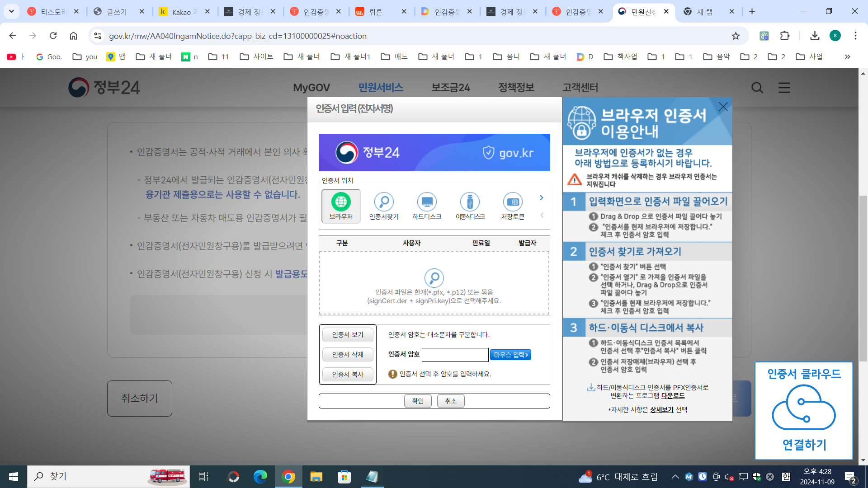
Task: Click the 인증서 암호 password field
Action: coord(455,355)
